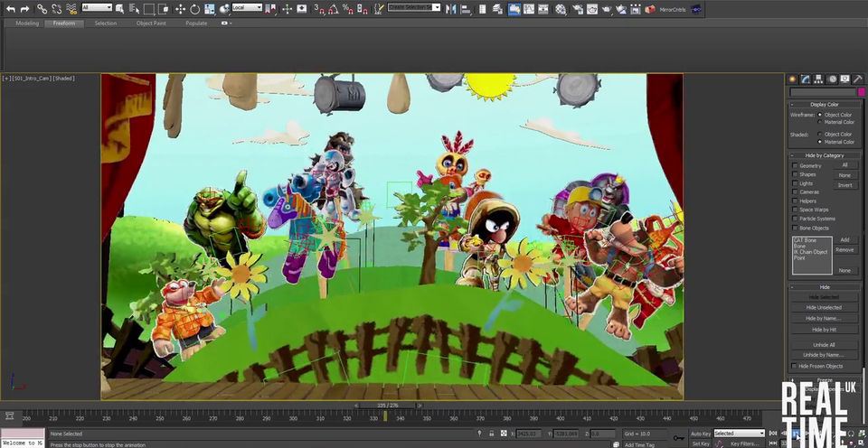Click the Unhide All button
This screenshot has height=448, width=868.
(824, 344)
